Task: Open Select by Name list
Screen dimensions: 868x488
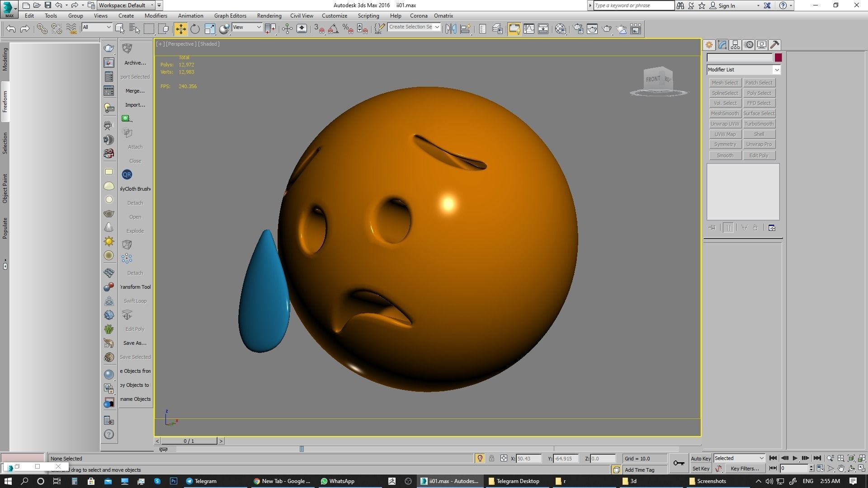Action: point(134,29)
